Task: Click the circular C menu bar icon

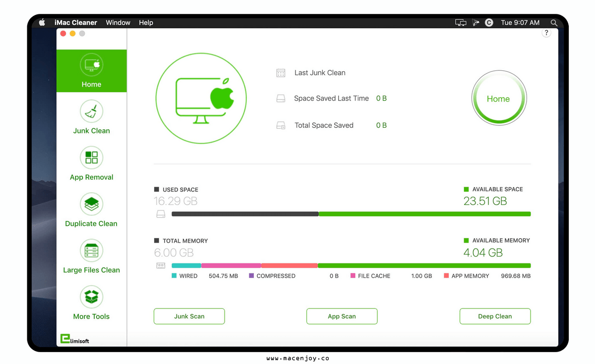Action: (x=489, y=23)
